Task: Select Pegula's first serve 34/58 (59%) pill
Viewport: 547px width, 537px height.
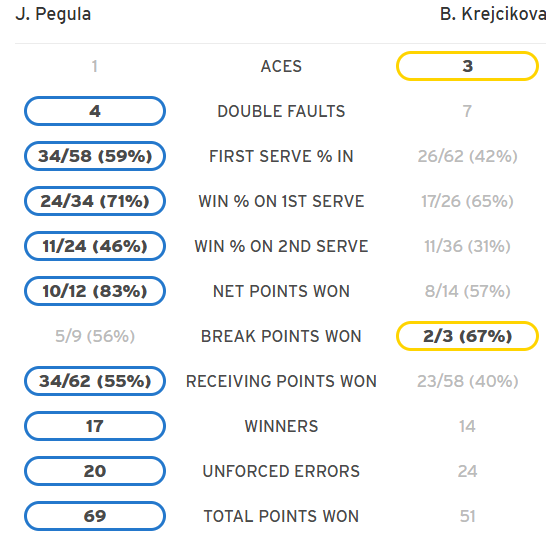Action: coord(95,156)
